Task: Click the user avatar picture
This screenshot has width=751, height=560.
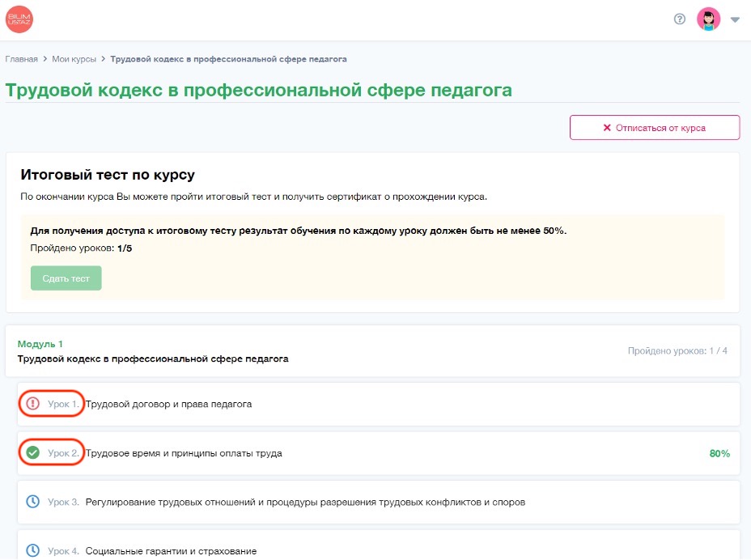Action: 708,19
